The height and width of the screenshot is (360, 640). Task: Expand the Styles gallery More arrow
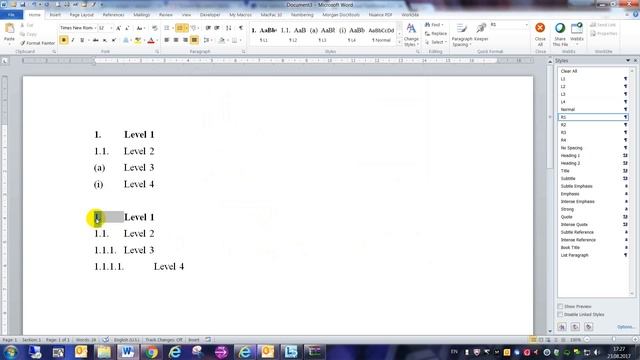[x=400, y=42]
